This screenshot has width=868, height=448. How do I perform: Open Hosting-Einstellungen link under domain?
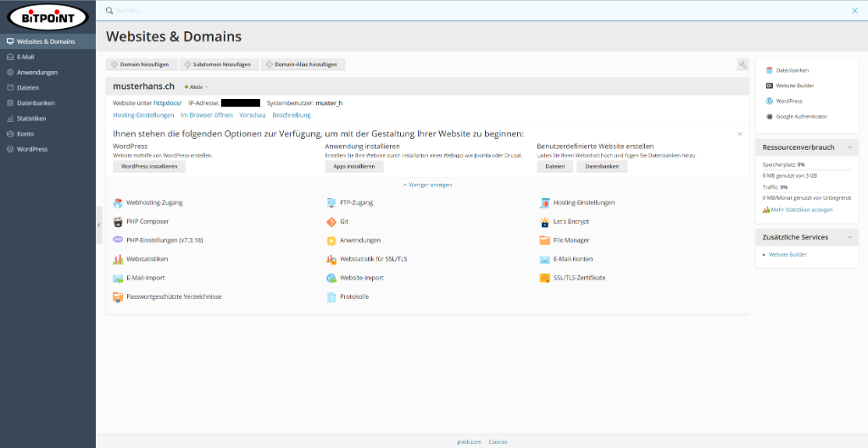click(x=143, y=115)
